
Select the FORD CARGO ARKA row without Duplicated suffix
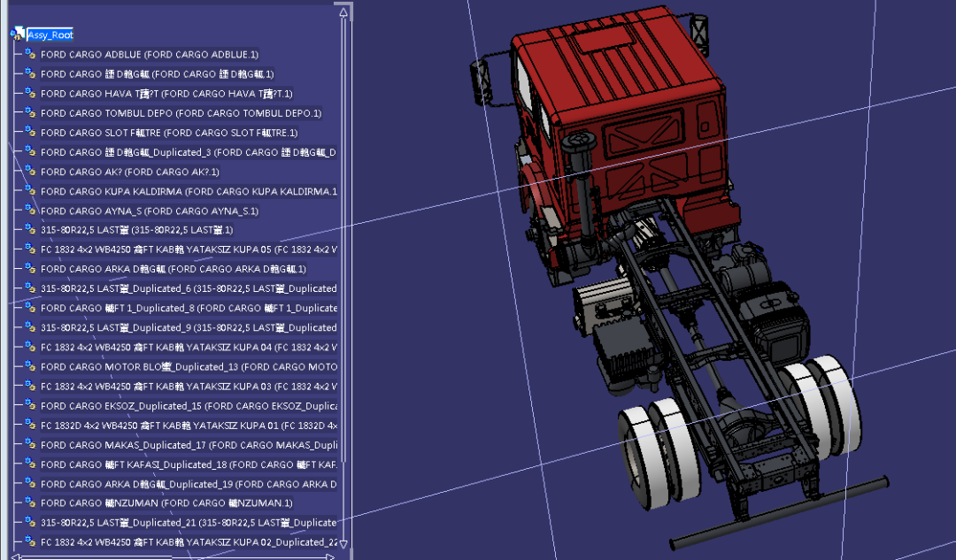coord(173,269)
